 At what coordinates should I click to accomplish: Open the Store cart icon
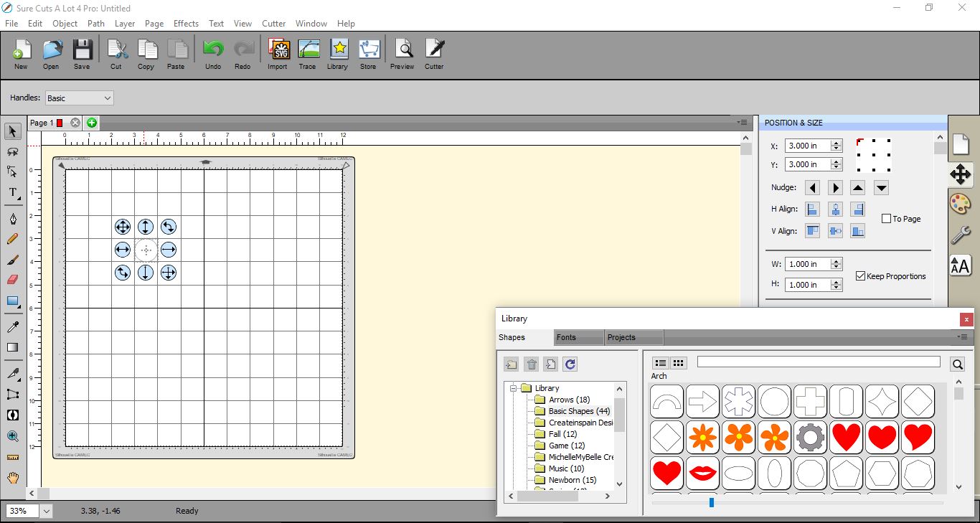pos(368,53)
